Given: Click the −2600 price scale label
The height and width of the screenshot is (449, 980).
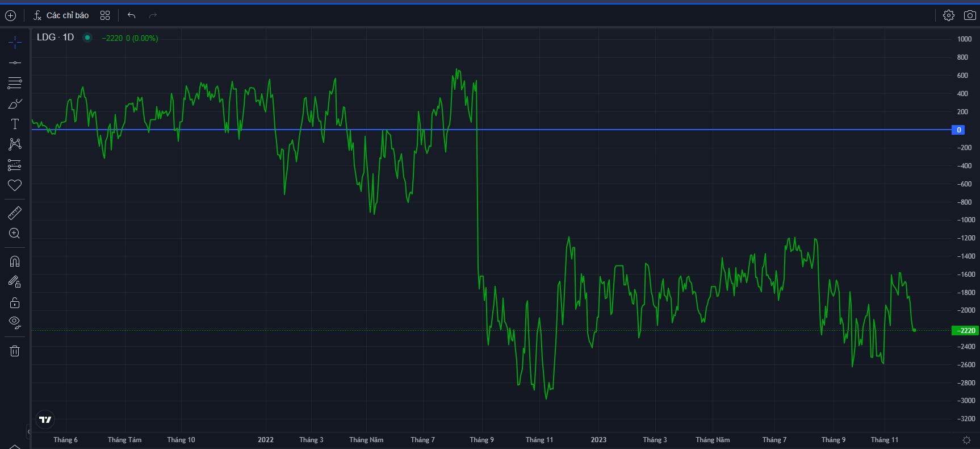Looking at the screenshot, I should coord(966,365).
